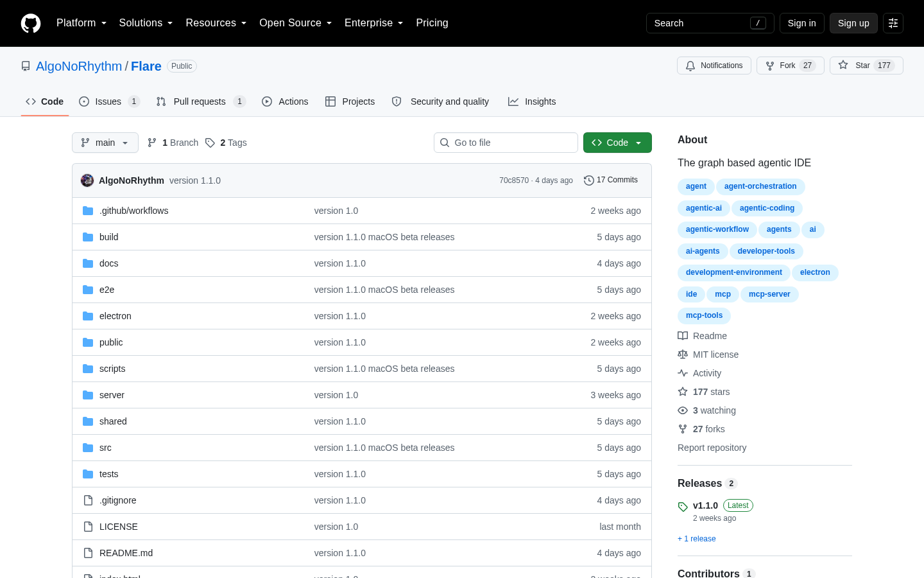This screenshot has width=924, height=578.
Task: Click the electron folder icon
Action: pyautogui.click(x=88, y=316)
